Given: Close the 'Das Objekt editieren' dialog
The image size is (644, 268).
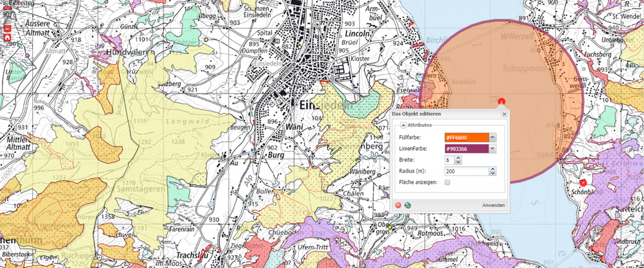Looking at the screenshot, I should 504,114.
